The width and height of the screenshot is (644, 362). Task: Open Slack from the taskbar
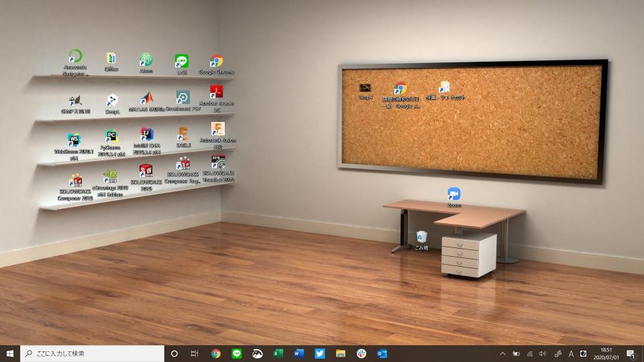pyautogui.click(x=362, y=353)
